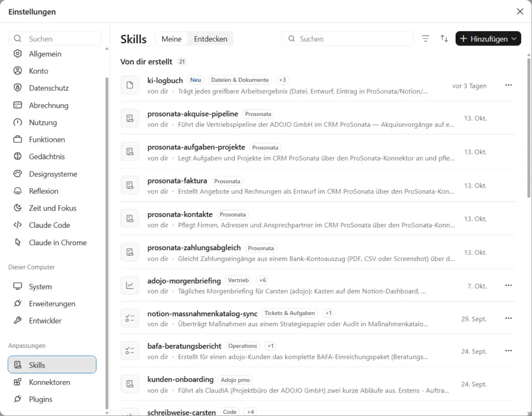Select Skills in the Anpassungen section
Screen dimensions: 532x416
click(x=52, y=365)
